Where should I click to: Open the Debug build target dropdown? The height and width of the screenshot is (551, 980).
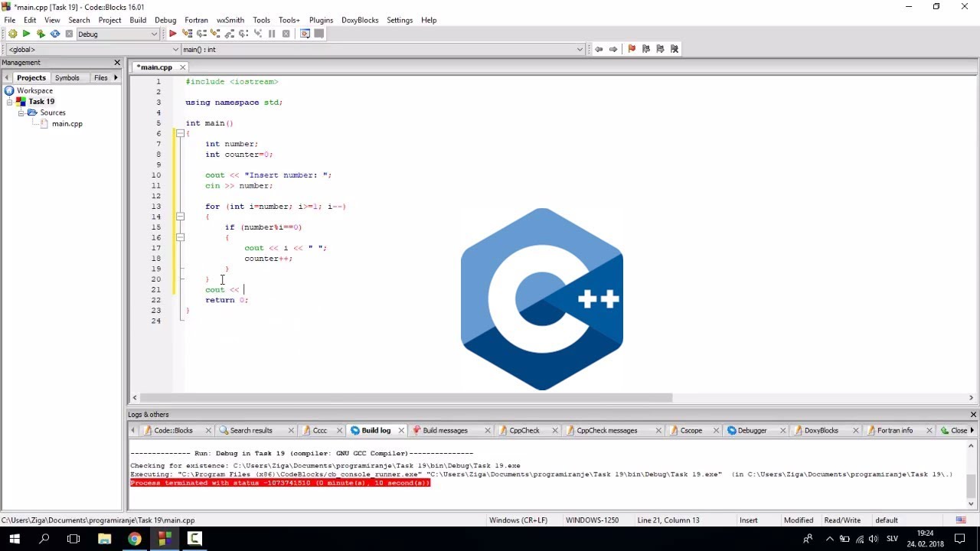[x=117, y=34]
